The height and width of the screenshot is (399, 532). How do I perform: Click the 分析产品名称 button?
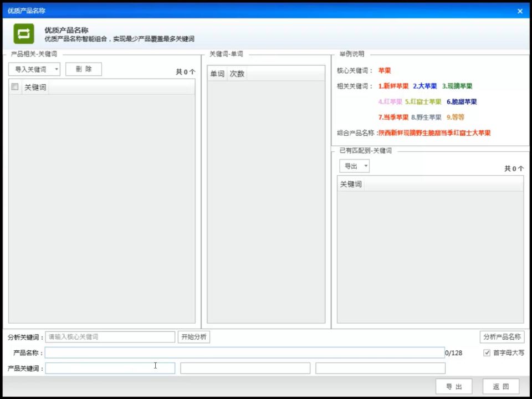(x=502, y=337)
